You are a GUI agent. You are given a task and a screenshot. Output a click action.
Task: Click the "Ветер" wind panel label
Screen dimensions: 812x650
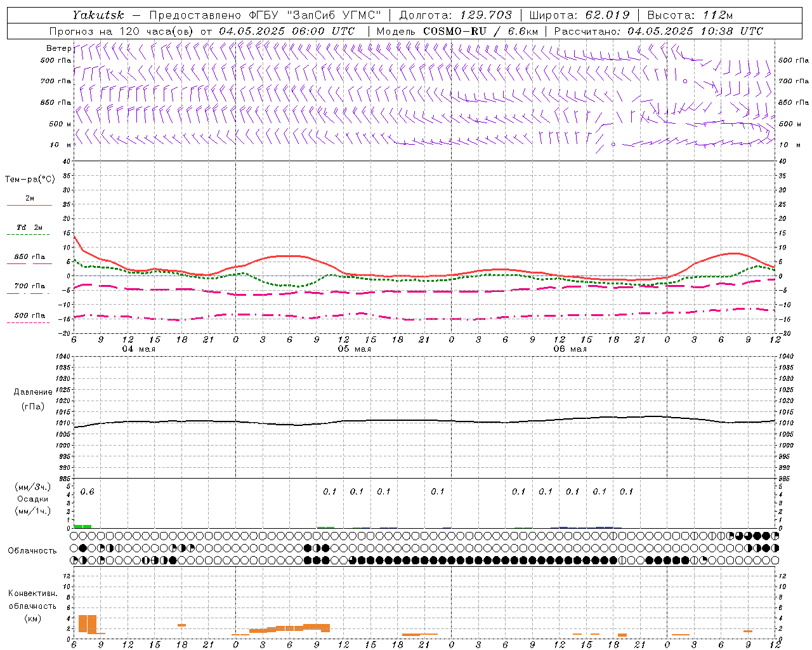coord(58,48)
